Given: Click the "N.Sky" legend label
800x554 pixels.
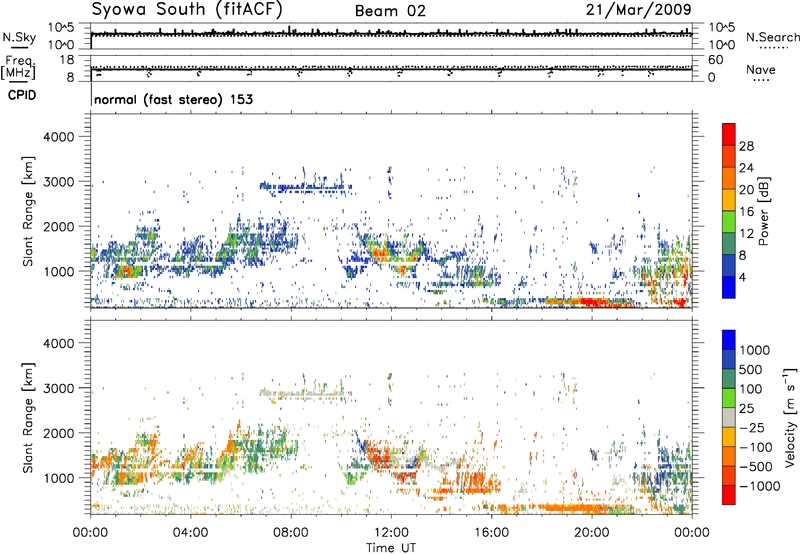Looking at the screenshot, I should [19, 37].
